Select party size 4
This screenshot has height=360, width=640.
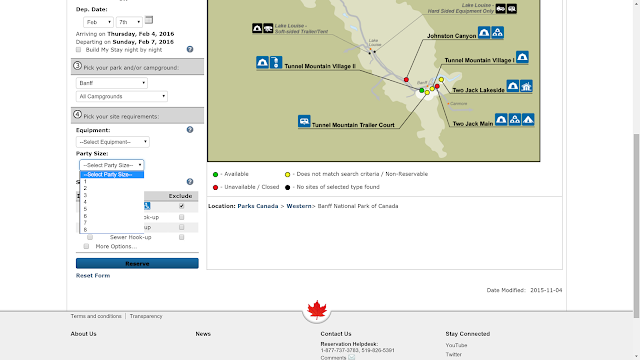pyautogui.click(x=112, y=202)
